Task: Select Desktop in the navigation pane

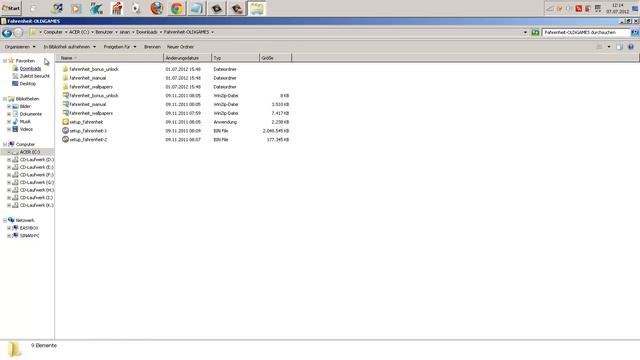Action: coord(27,84)
